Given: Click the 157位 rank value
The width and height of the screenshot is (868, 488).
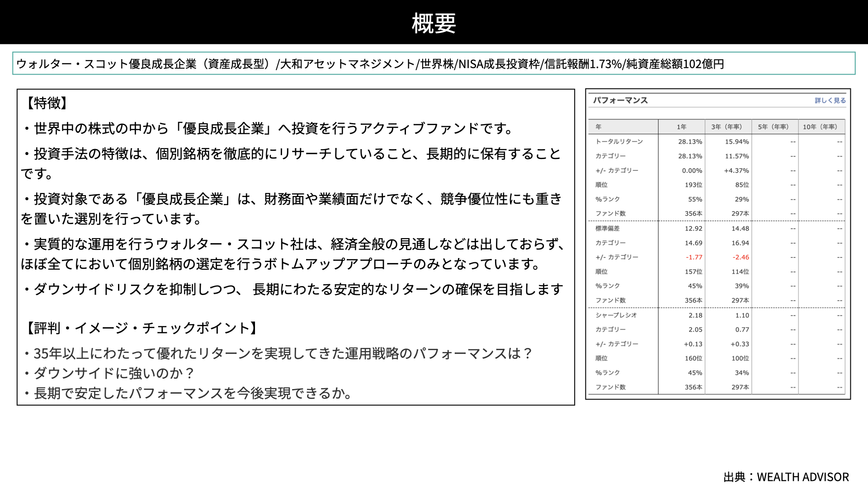Looking at the screenshot, I should pos(693,272).
